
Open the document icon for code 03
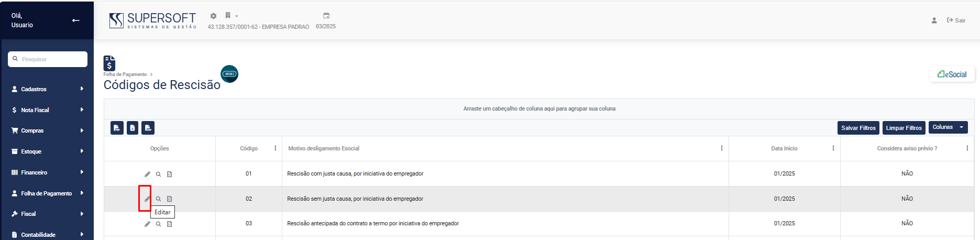pyautogui.click(x=169, y=224)
